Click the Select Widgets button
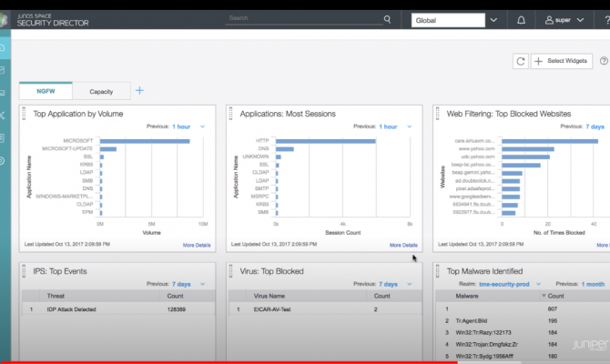 (x=562, y=61)
